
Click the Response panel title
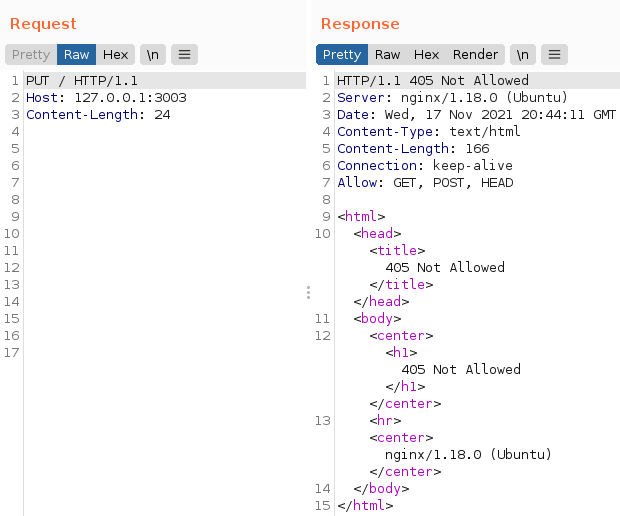360,24
